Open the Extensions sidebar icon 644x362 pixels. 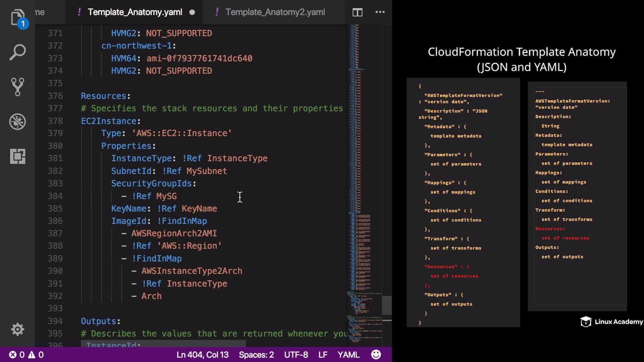coord(17,156)
